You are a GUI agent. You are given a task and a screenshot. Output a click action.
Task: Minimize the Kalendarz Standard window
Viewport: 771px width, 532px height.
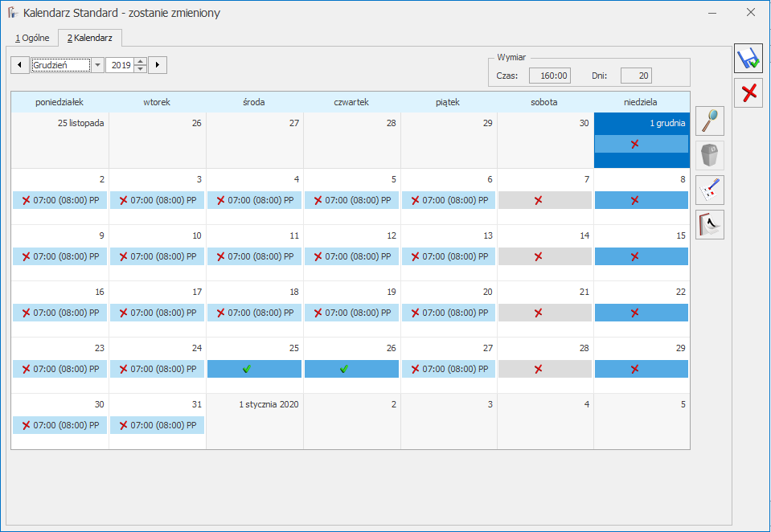coord(712,12)
